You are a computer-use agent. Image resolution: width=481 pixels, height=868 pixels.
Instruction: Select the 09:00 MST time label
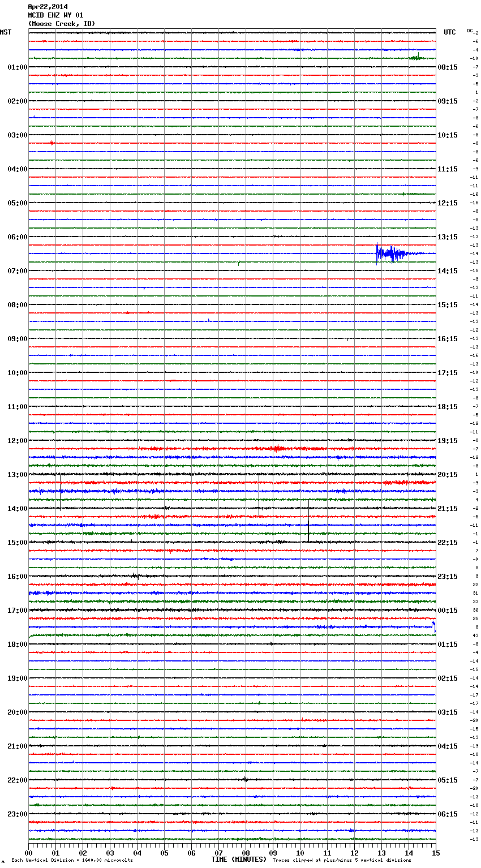pos(18,339)
